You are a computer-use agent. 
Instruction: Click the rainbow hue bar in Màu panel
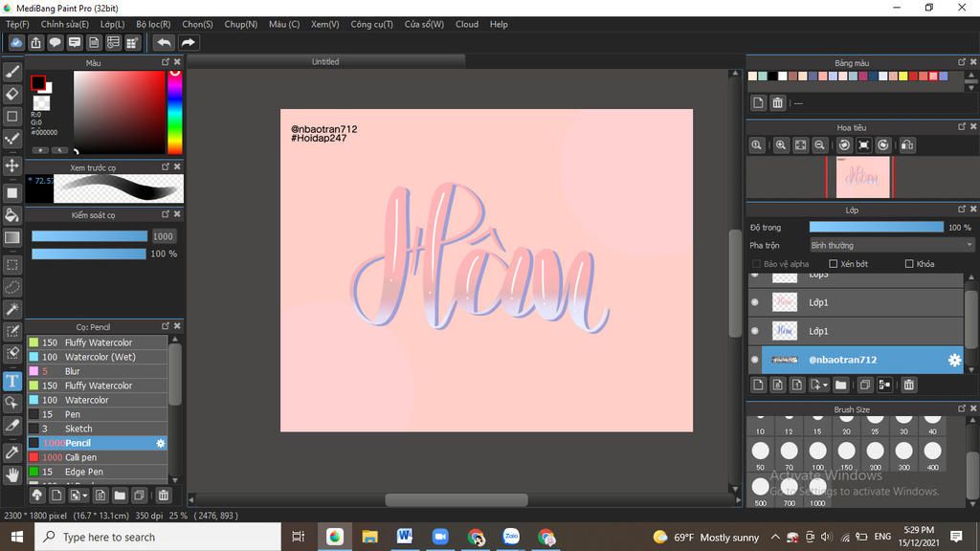tap(175, 112)
